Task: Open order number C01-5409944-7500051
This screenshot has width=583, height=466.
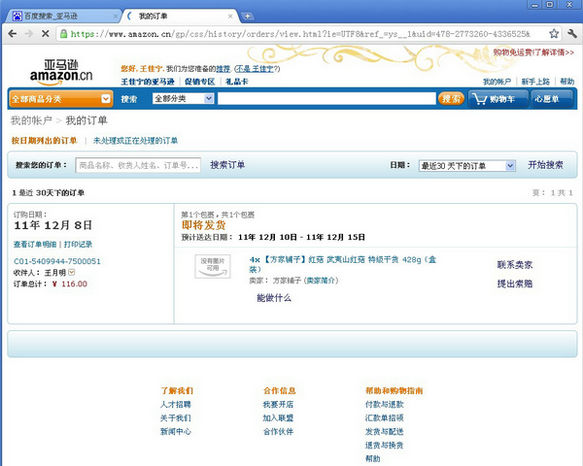Action: [x=57, y=261]
